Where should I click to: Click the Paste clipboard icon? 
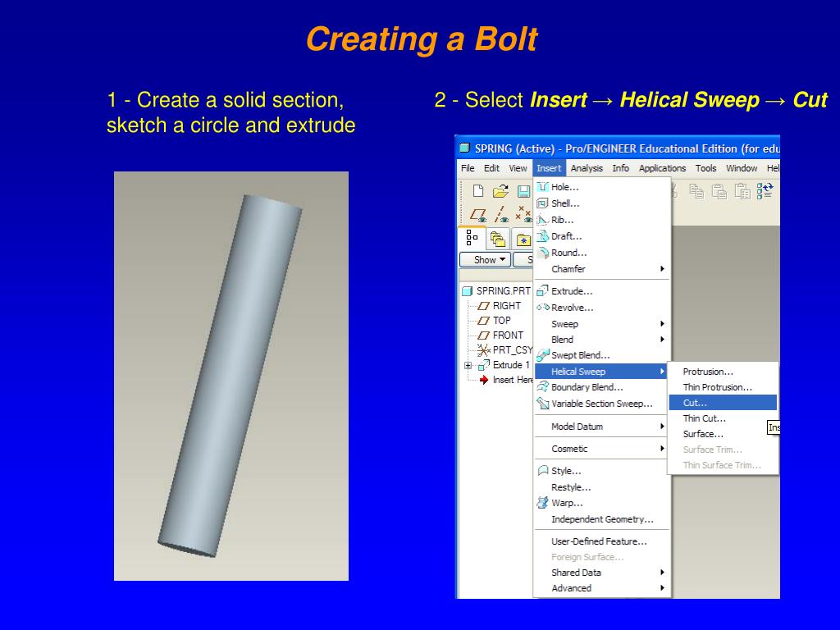point(719,190)
